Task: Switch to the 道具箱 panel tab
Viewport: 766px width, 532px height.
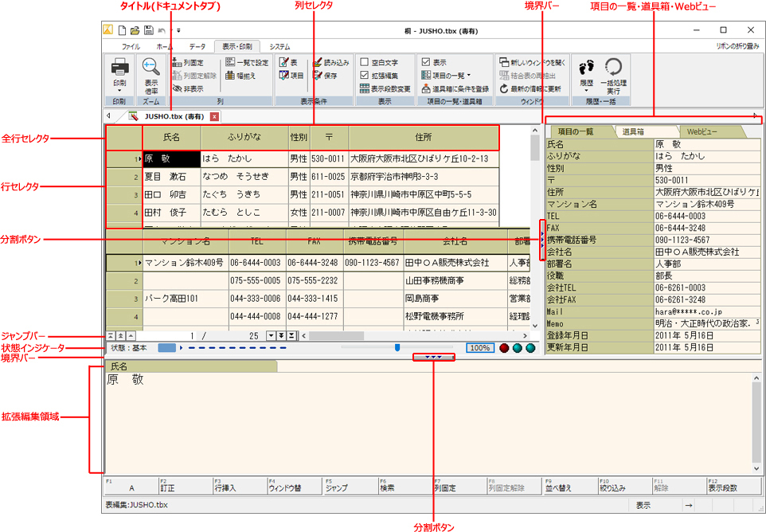Action: 634,131
